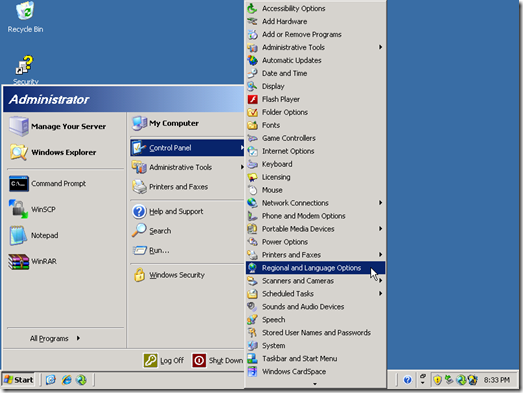Open Folder Options entry
Screen dimensions: 523x393
pyautogui.click(x=315, y=112)
